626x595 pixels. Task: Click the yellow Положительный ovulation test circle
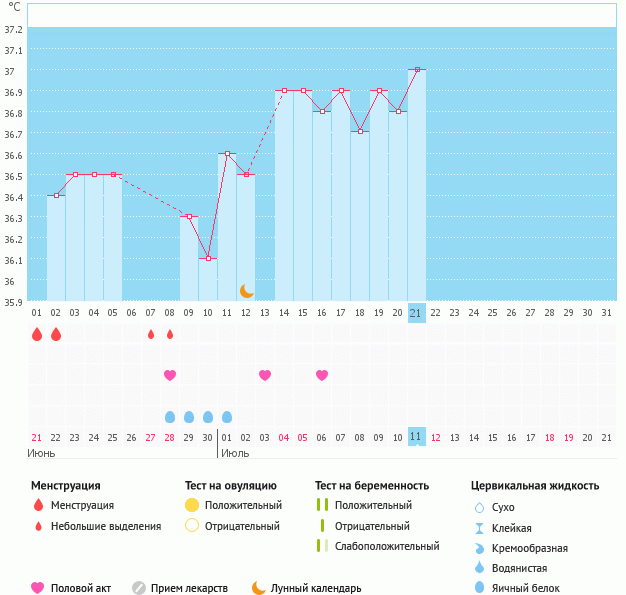[x=192, y=506]
